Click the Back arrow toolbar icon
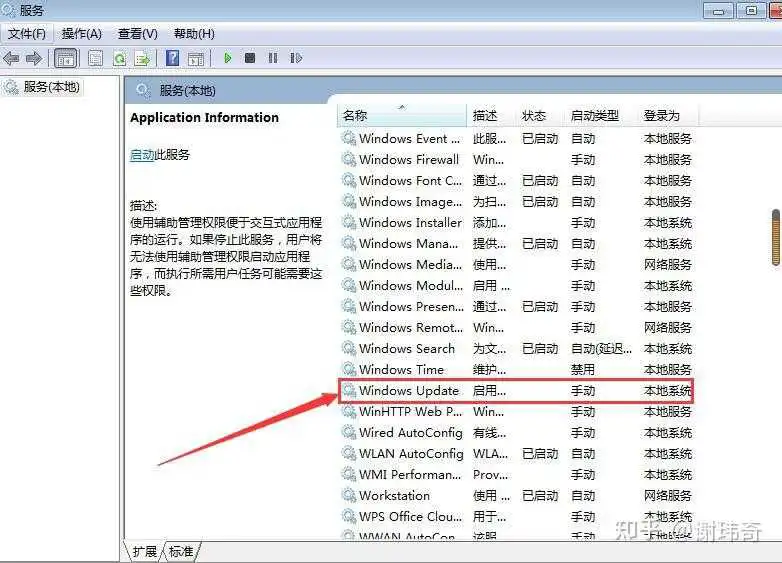This screenshot has height=563, width=782. (x=11, y=58)
